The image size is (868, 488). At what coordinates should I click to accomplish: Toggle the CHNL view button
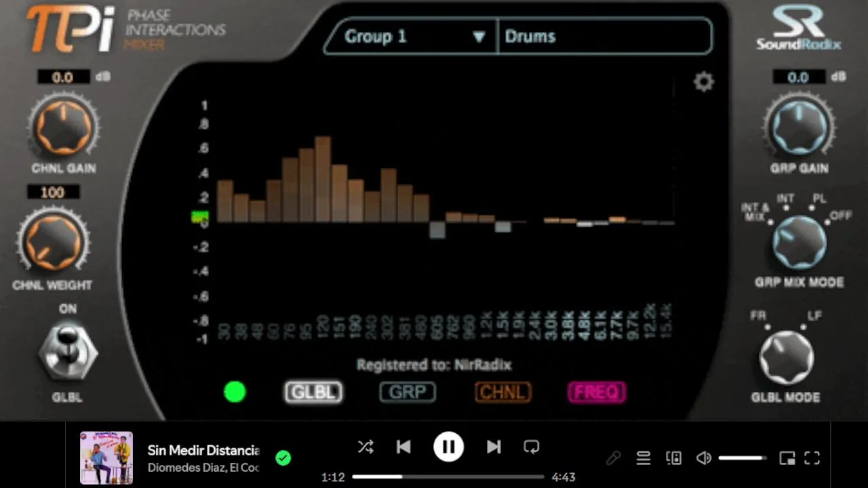(x=502, y=392)
